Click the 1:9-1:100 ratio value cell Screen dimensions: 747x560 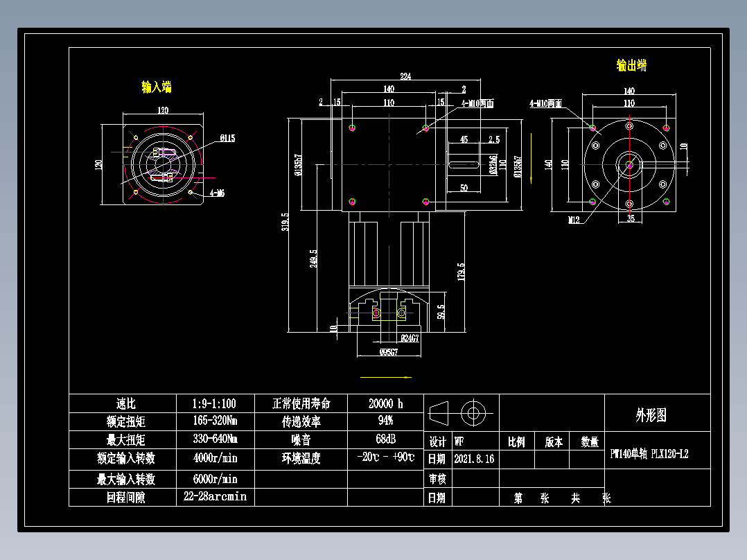tap(215, 403)
